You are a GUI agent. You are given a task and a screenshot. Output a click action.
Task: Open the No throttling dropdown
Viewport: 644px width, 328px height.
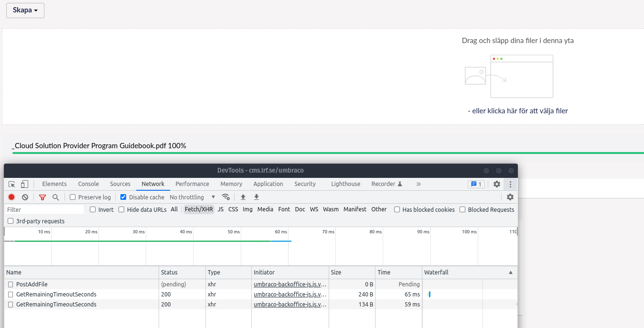(x=190, y=197)
